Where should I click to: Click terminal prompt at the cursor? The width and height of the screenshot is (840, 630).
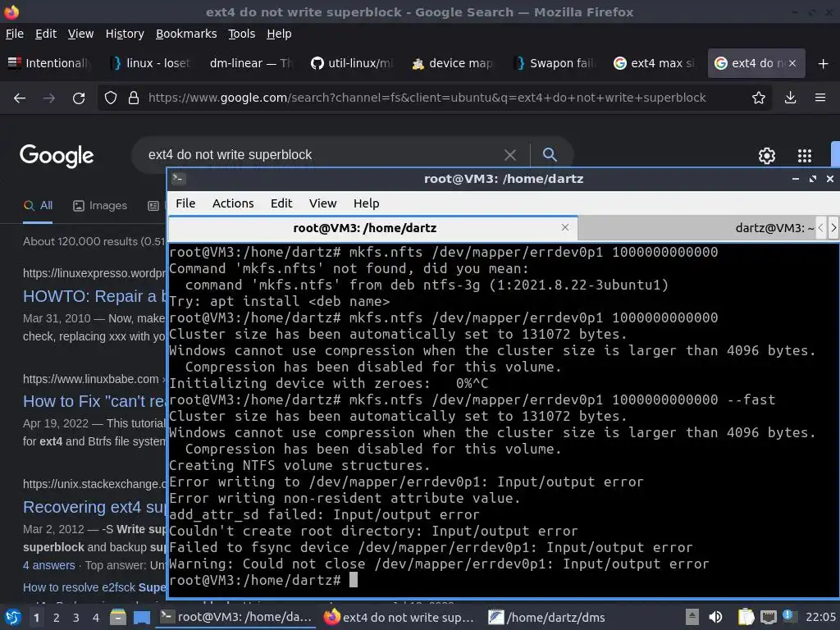coord(353,580)
